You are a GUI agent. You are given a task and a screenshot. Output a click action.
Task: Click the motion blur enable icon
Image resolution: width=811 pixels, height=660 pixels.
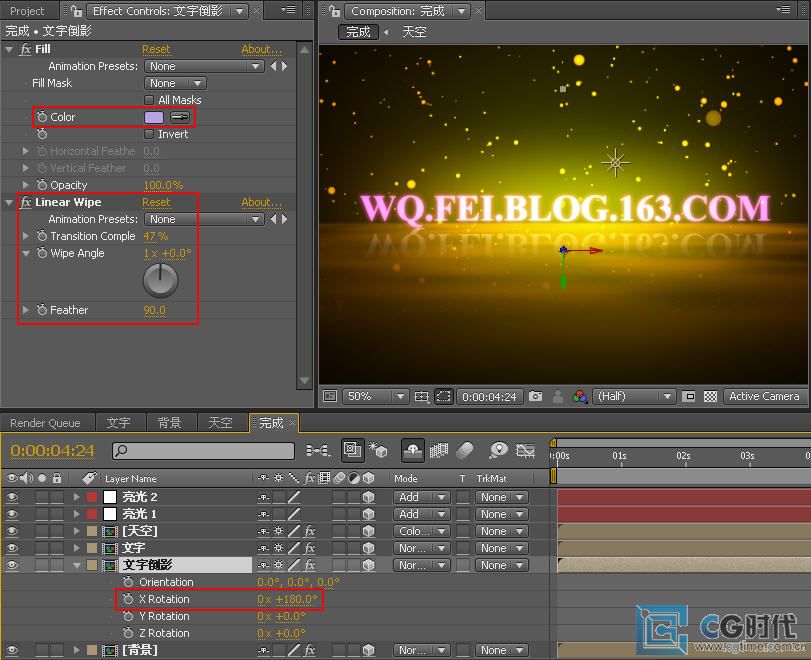(464, 450)
